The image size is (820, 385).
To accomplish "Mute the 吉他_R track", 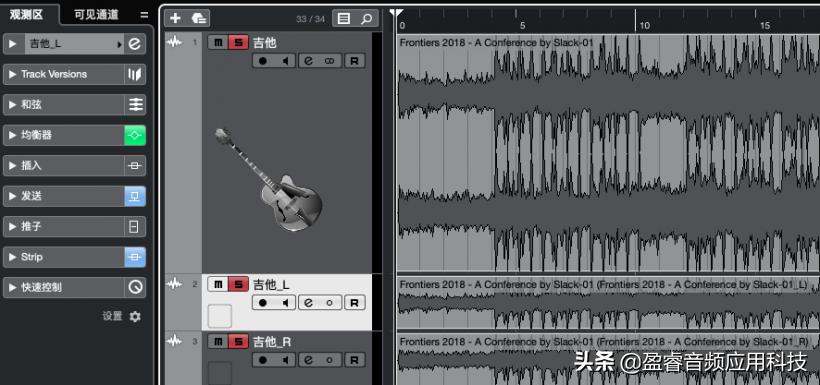I will pyautogui.click(x=218, y=342).
